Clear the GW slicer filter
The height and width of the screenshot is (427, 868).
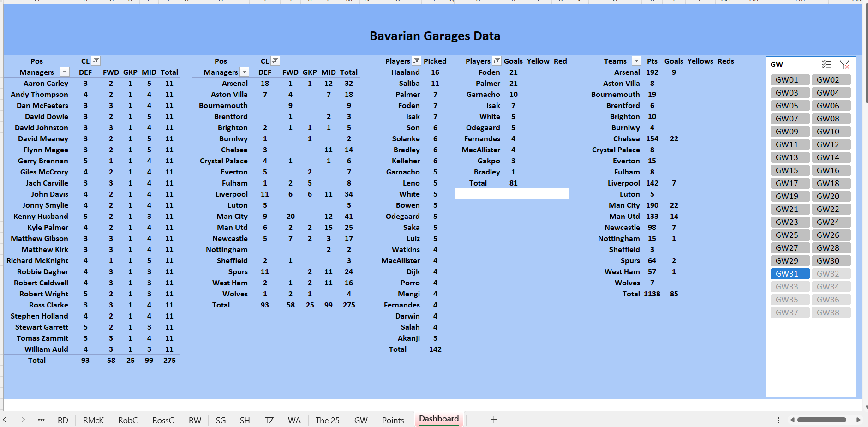pyautogui.click(x=844, y=64)
